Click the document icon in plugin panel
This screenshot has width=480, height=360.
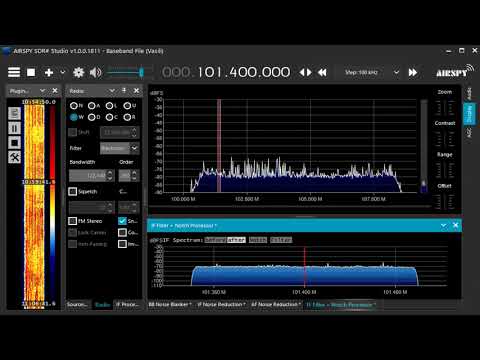(14, 113)
